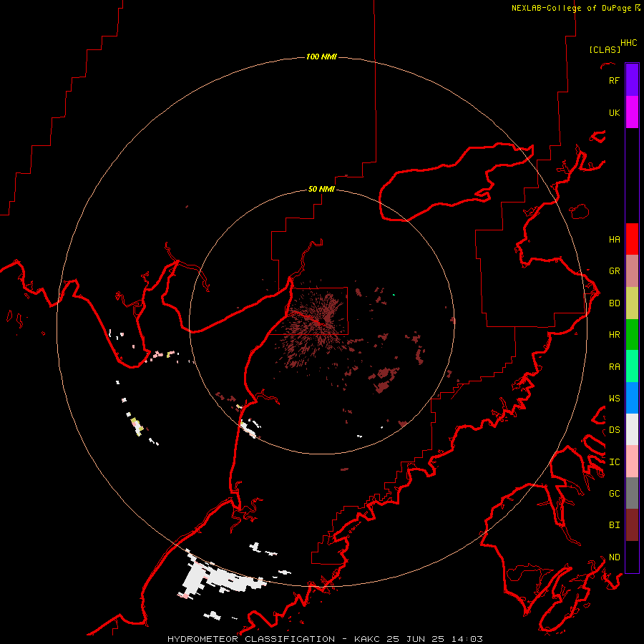Click the "BI" legend label
Image resolution: width=644 pixels, height=644 pixels.
tap(614, 525)
